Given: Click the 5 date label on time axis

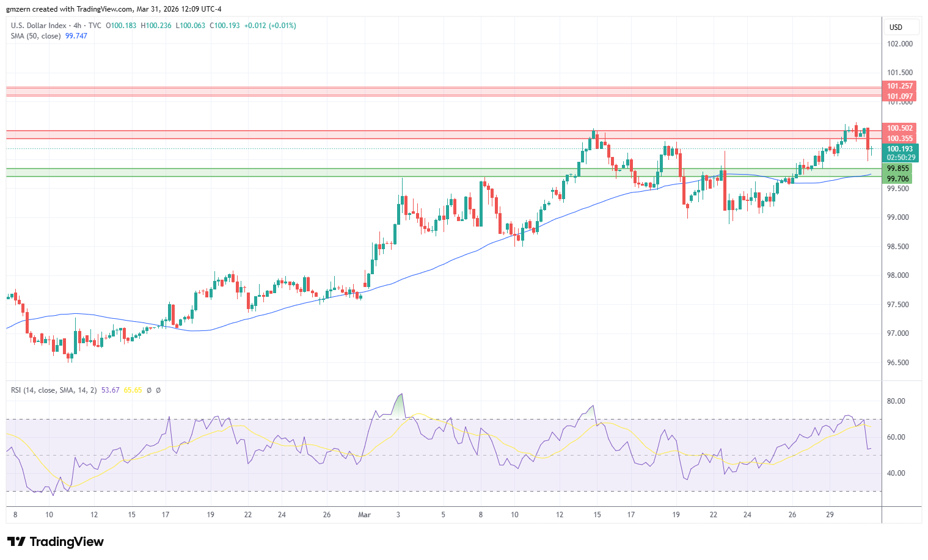Looking at the screenshot, I should tap(443, 515).
